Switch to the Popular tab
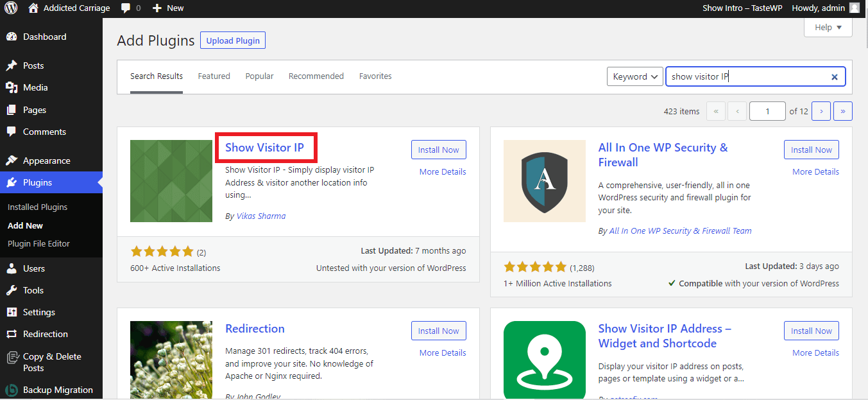Viewport: 868px width, 400px height. 259,76
